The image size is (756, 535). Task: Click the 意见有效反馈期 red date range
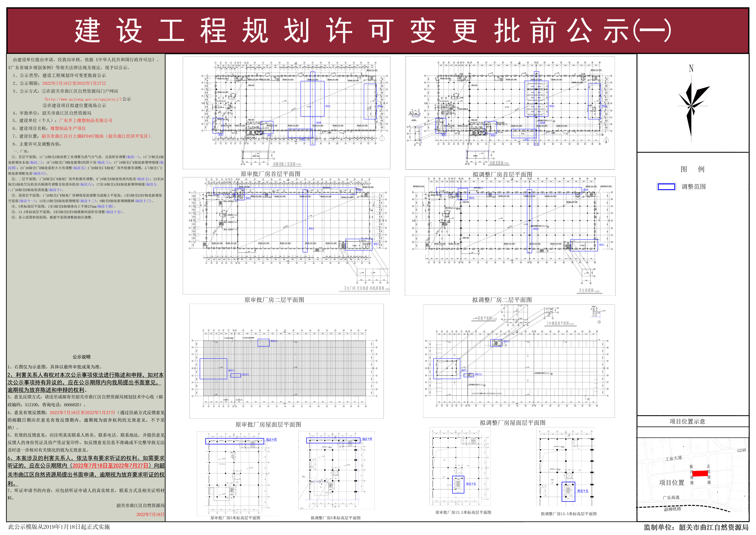(82, 412)
